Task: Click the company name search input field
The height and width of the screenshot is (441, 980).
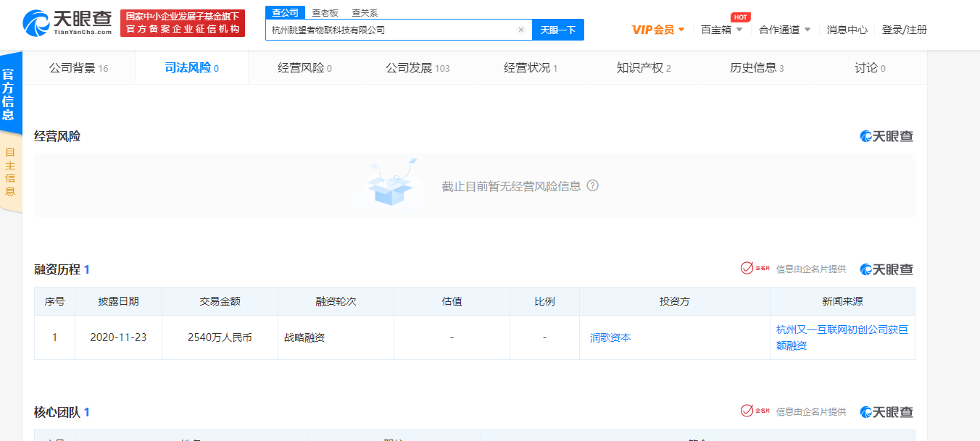Action: [391, 30]
